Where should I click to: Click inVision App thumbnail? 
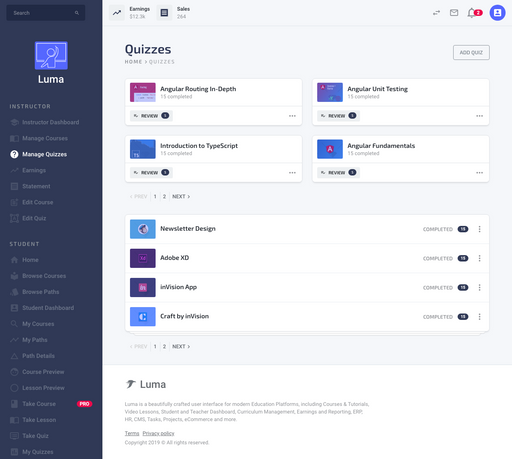coord(143,287)
